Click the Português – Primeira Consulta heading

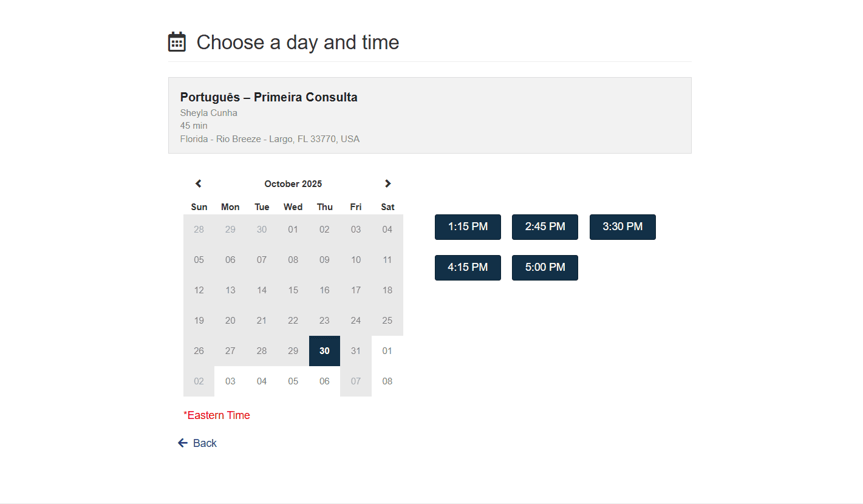point(268,97)
